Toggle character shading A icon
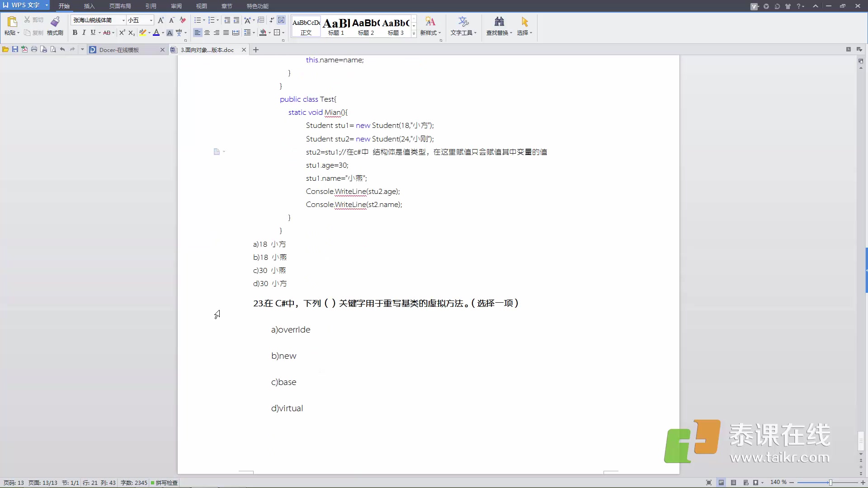 (x=170, y=33)
